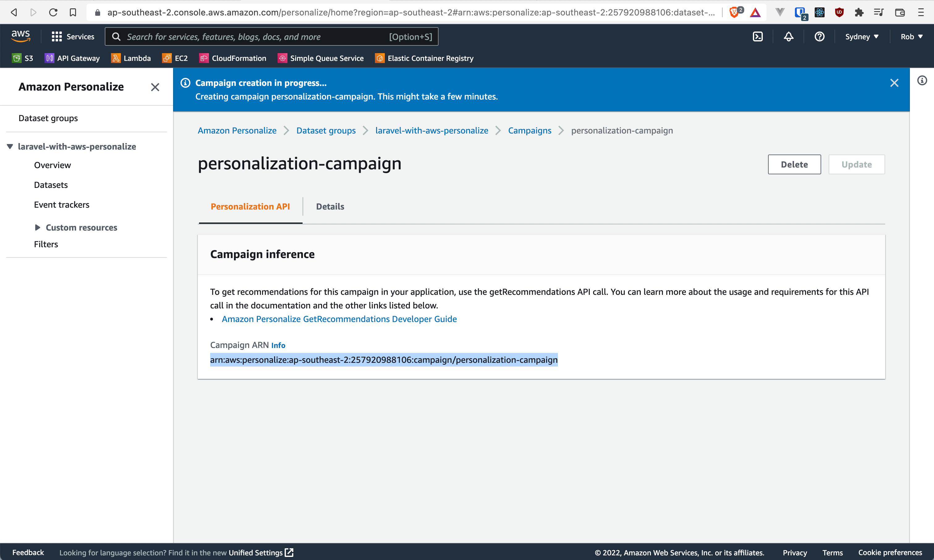934x560 pixels.
Task: Click the AWS home logo
Action: [x=21, y=36]
